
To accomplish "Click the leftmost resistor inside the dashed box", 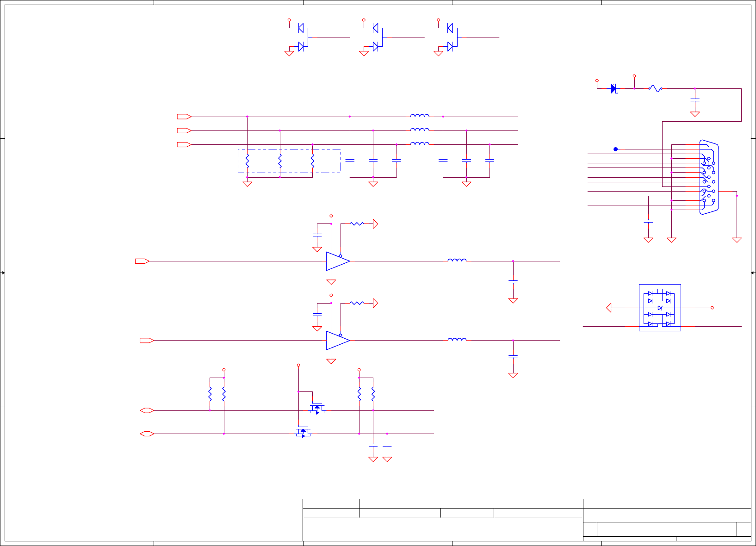I will coord(248,161).
